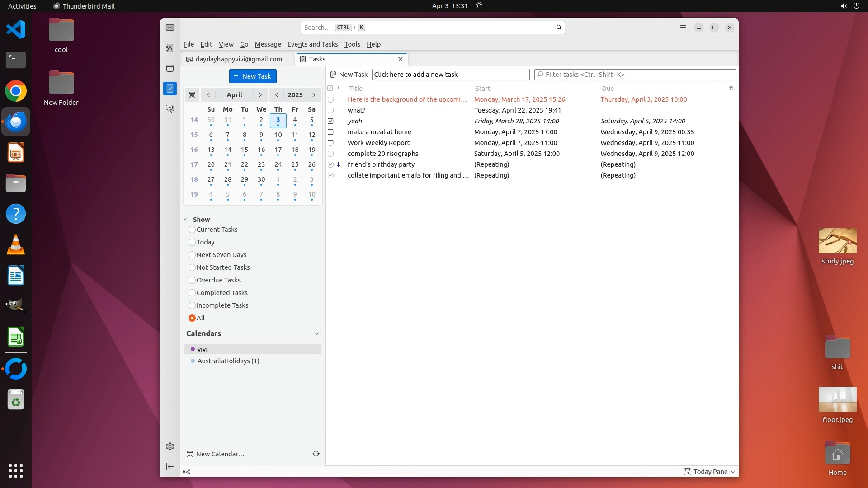This screenshot has height=488, width=868.
Task: Click synchronize calendars refresh icon
Action: (316, 454)
